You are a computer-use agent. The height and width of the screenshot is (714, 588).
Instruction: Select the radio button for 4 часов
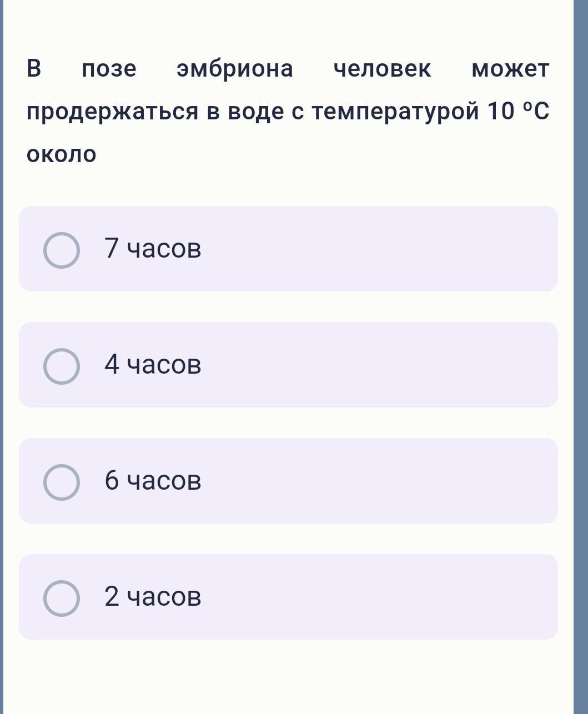62,366
